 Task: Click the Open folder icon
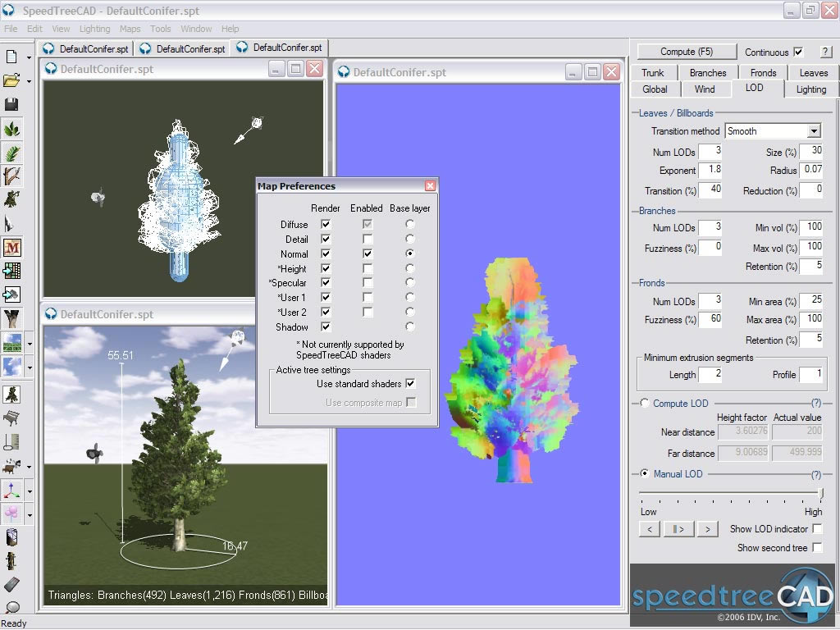click(x=11, y=80)
